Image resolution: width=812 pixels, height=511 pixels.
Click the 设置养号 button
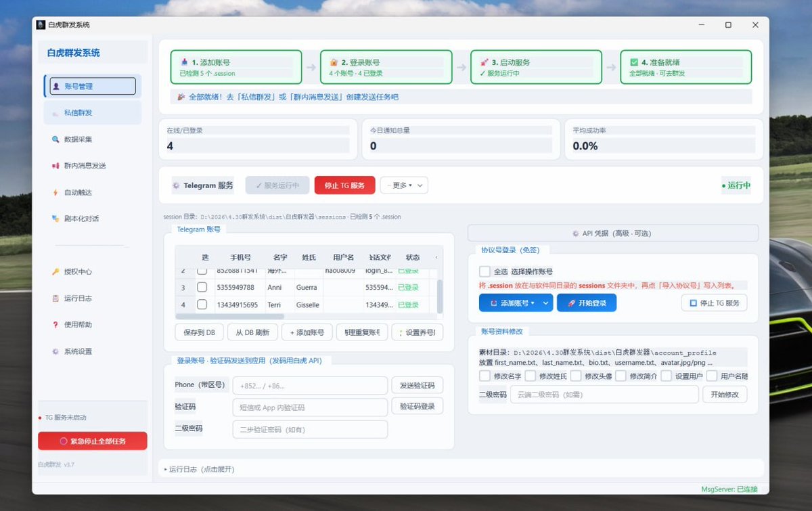coord(418,332)
